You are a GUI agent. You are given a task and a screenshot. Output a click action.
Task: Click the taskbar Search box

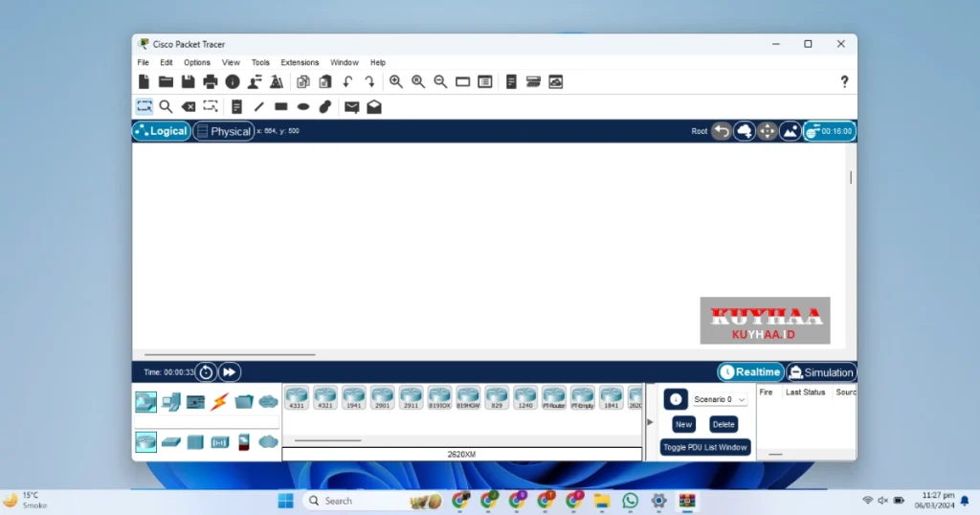(373, 502)
